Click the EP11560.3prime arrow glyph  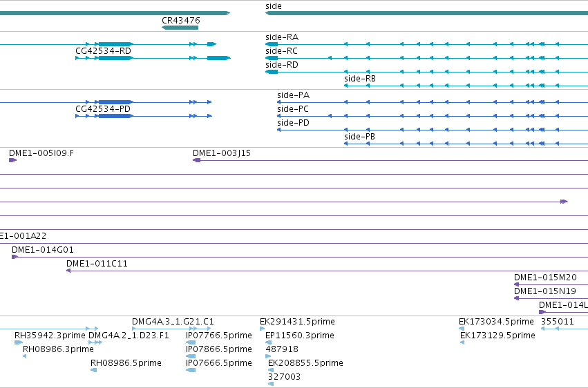pos(268,342)
